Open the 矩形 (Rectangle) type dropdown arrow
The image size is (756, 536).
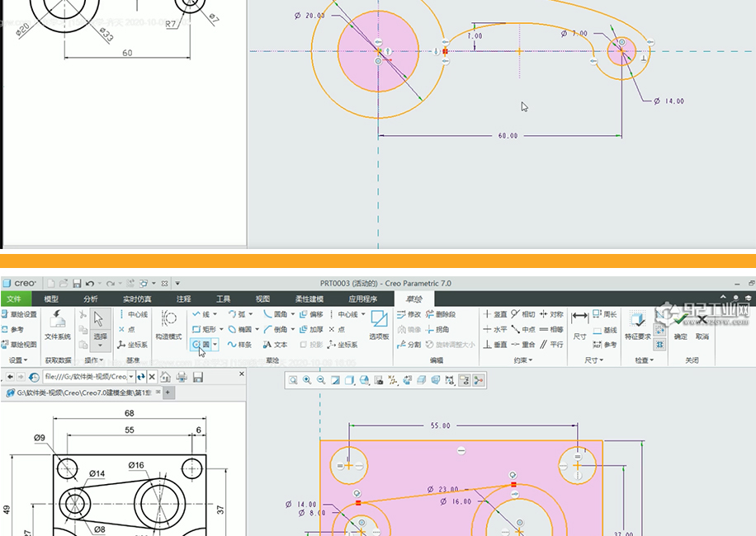(x=221, y=329)
